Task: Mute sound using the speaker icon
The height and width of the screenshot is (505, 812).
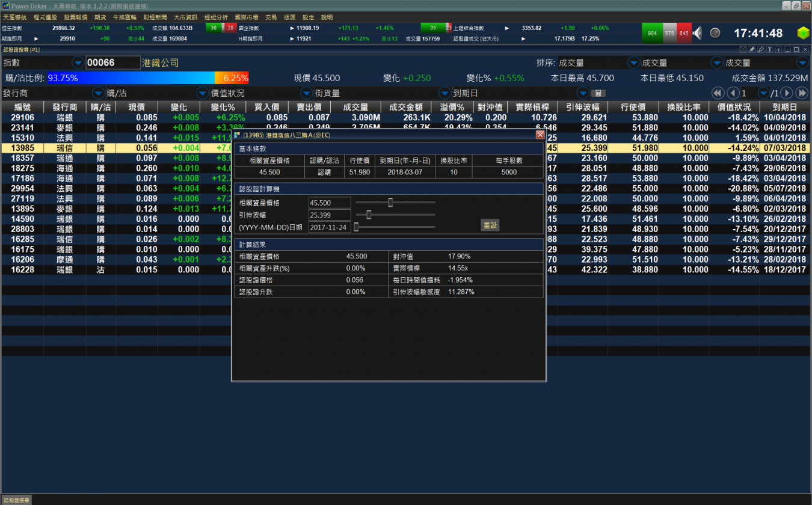Action: (698, 33)
